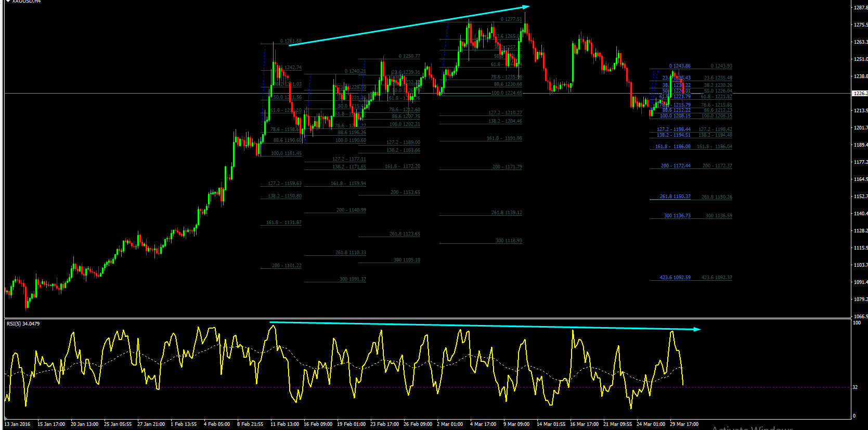
Task: Select the blue 423.6 1092.59 level
Action: coord(675,278)
